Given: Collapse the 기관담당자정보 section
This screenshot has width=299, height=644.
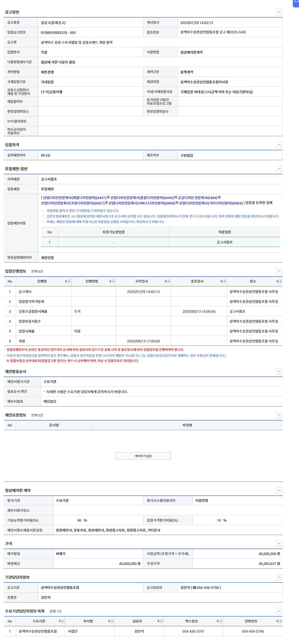Looking at the screenshot, I should coord(279,577).
